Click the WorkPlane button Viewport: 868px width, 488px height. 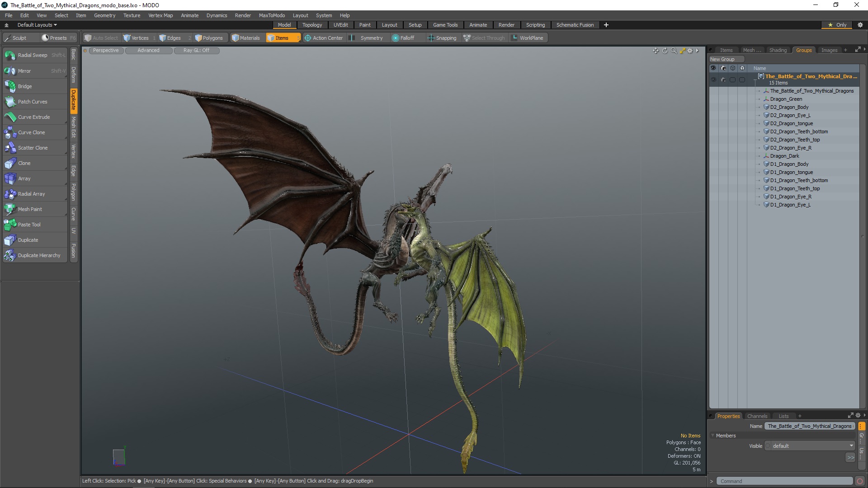tap(528, 38)
